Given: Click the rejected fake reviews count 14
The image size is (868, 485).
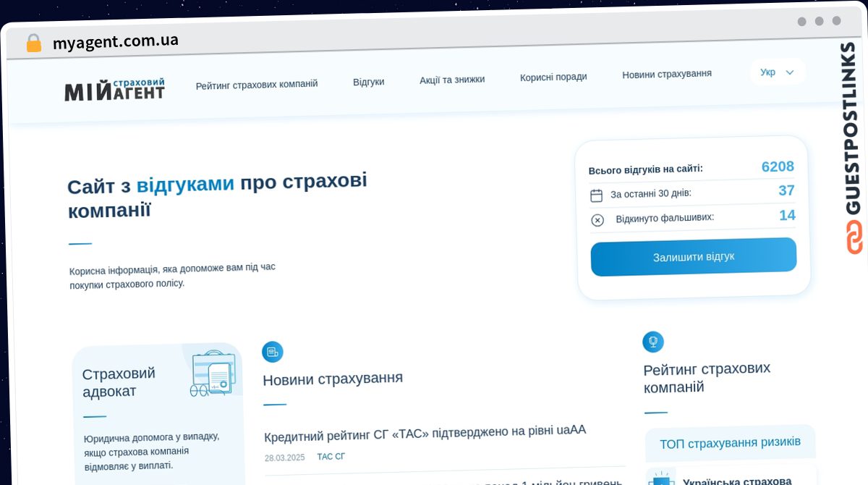Looking at the screenshot, I should tap(787, 215).
